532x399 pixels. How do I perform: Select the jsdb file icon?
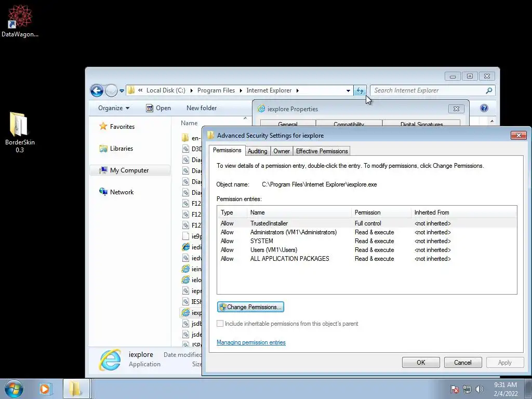(x=185, y=323)
